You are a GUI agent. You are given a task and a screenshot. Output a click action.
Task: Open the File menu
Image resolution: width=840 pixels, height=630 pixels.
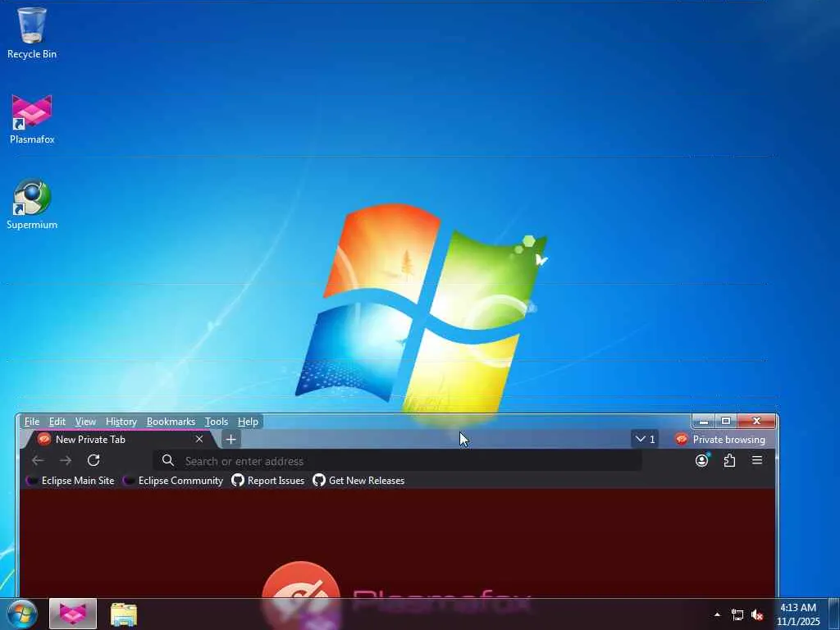(x=32, y=422)
